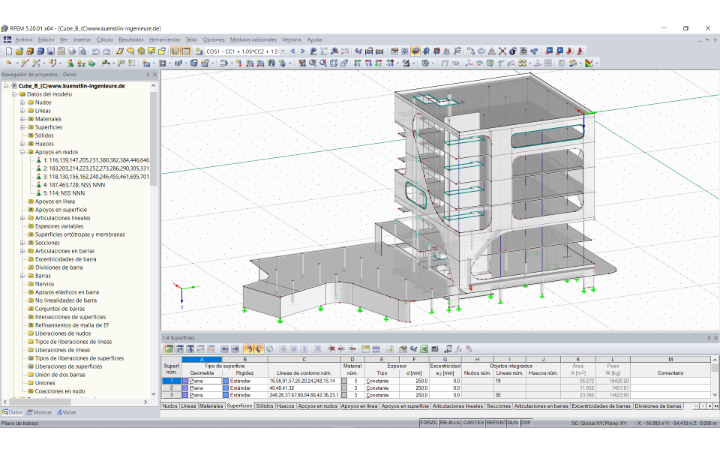Click the highlighted show loads icon
Screen dimensions: 720x450
coord(415,51)
